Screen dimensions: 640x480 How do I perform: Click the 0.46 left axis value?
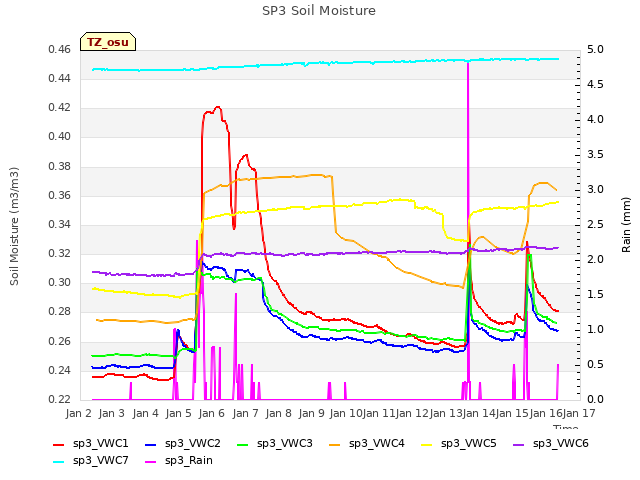pyautogui.click(x=60, y=49)
